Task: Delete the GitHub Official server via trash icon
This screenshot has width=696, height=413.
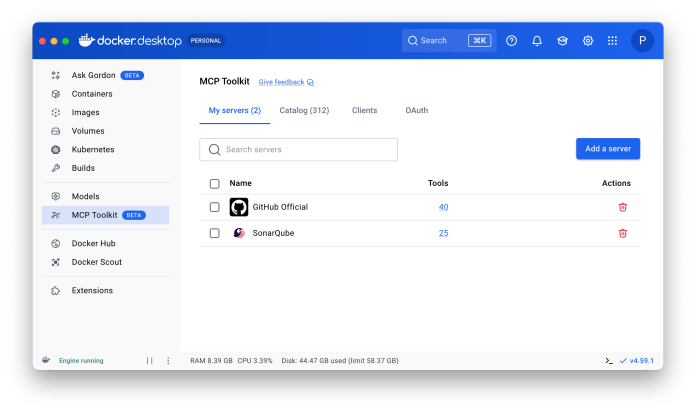Action: 622,207
